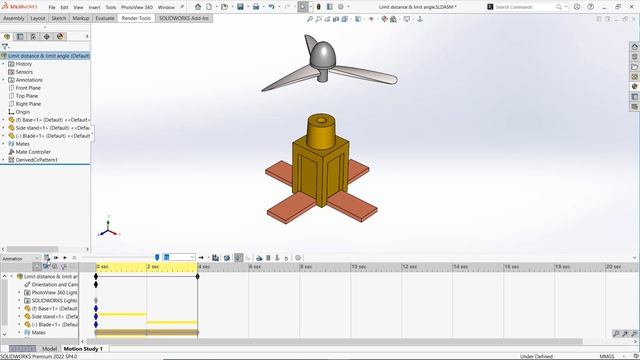Click the Home view icon in task pane
Image resolution: width=640 pixels, height=360 pixels.
(x=634, y=47)
